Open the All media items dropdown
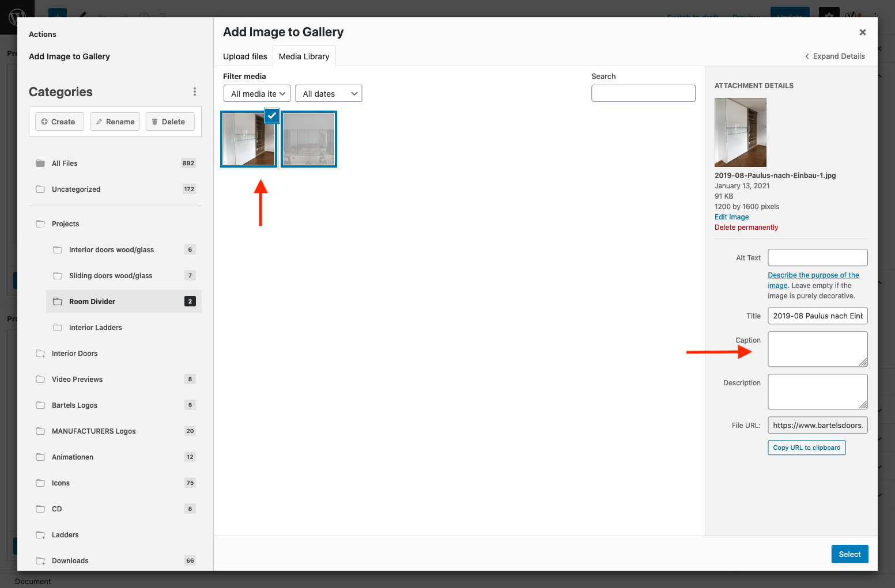This screenshot has width=895, height=588. click(257, 94)
